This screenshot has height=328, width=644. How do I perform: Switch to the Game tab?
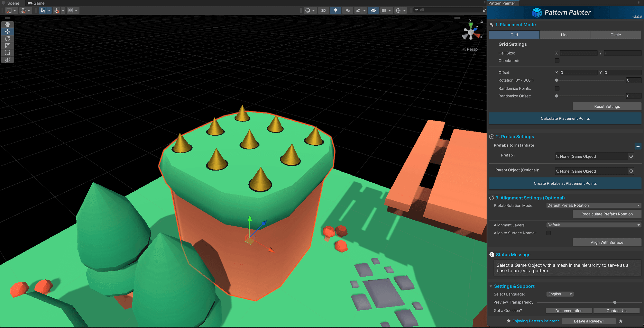coord(36,3)
